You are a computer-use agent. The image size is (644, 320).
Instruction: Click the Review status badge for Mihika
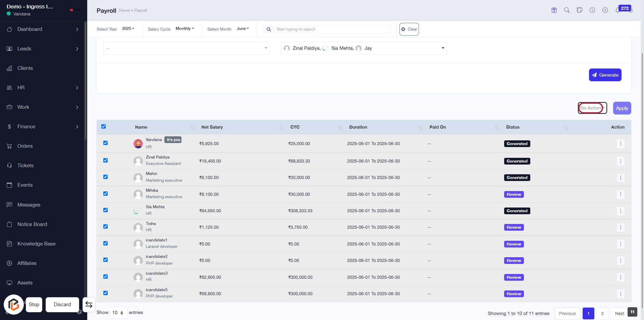point(514,194)
